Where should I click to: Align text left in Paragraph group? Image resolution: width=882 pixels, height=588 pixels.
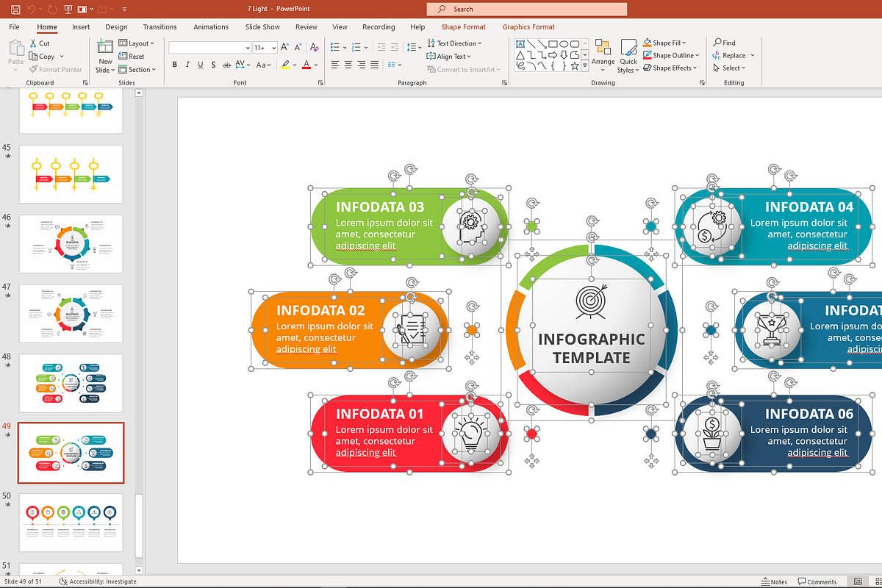pyautogui.click(x=334, y=65)
